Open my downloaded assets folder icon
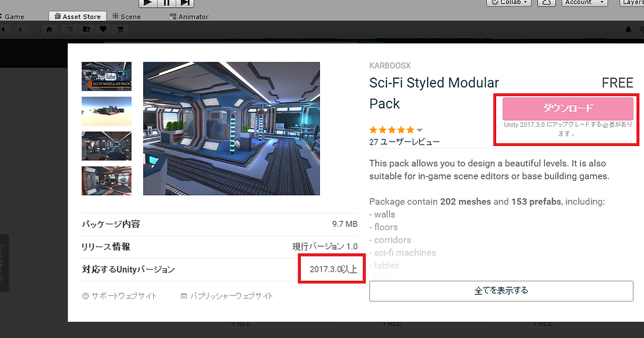Screen dimensions: 644x338 click(x=86, y=29)
